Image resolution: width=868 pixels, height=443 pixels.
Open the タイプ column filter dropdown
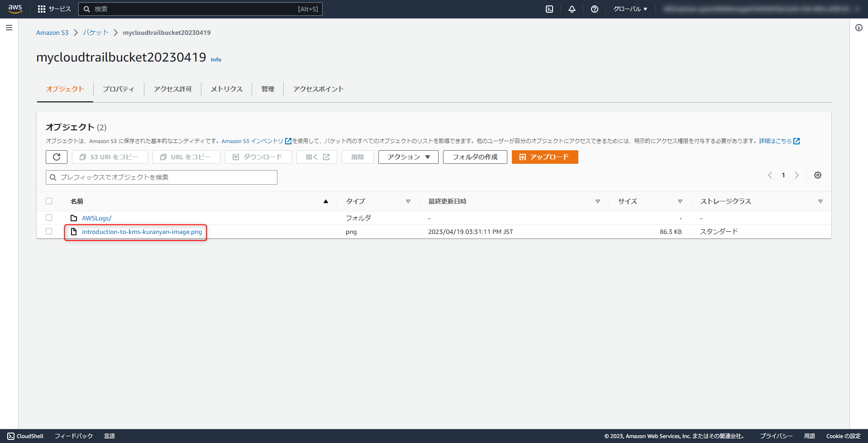pyautogui.click(x=408, y=201)
